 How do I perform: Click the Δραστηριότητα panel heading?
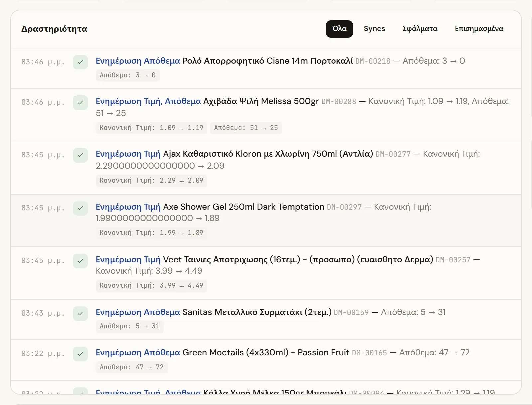[54, 29]
